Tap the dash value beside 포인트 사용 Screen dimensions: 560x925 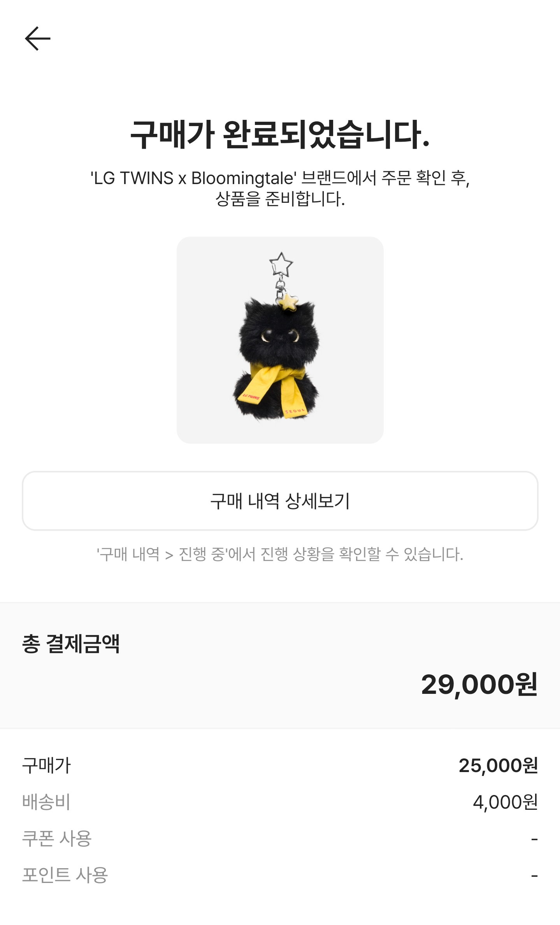534,876
